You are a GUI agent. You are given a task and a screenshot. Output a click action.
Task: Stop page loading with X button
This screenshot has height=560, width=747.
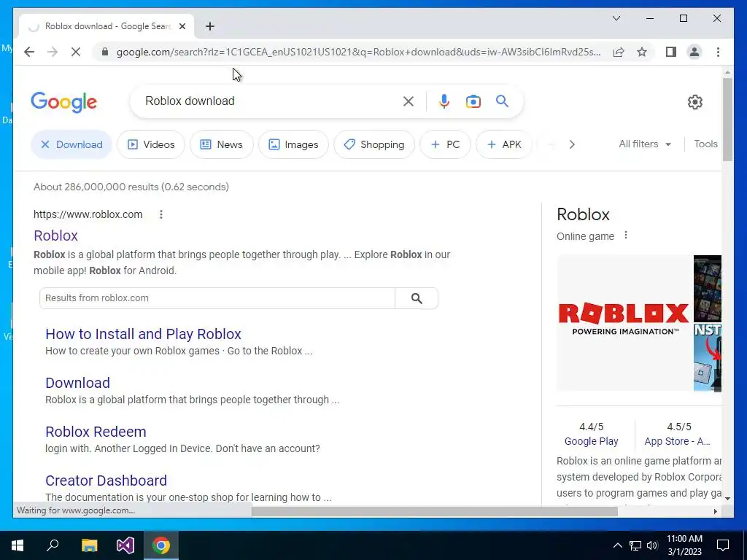pos(76,52)
